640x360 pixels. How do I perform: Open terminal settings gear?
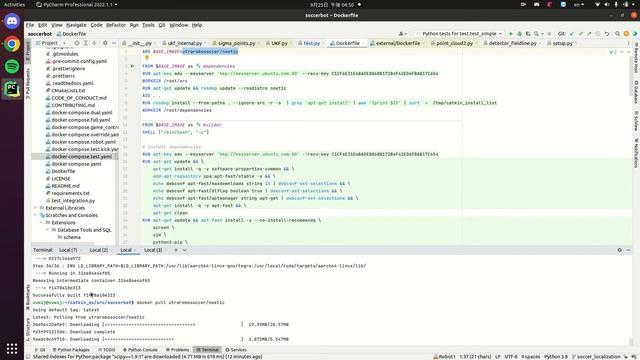coord(619,250)
